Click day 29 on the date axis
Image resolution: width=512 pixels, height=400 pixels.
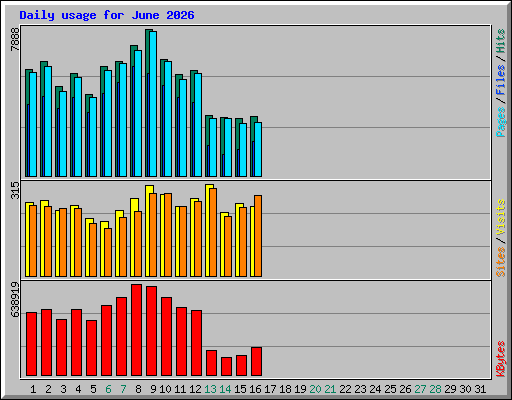coord(450,389)
